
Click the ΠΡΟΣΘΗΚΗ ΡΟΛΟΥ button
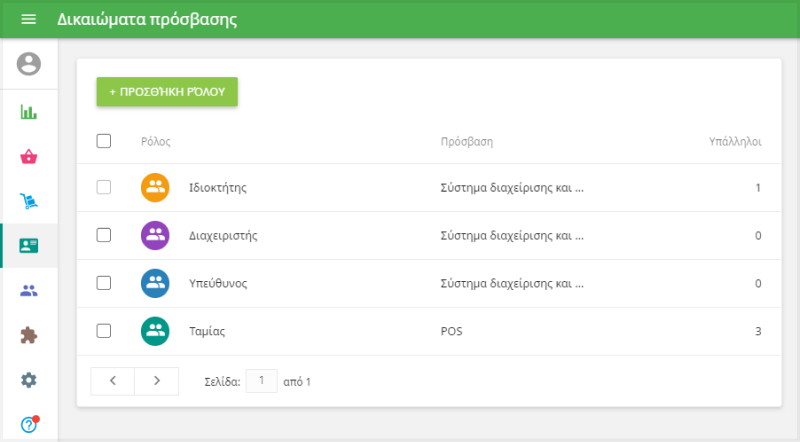click(167, 91)
